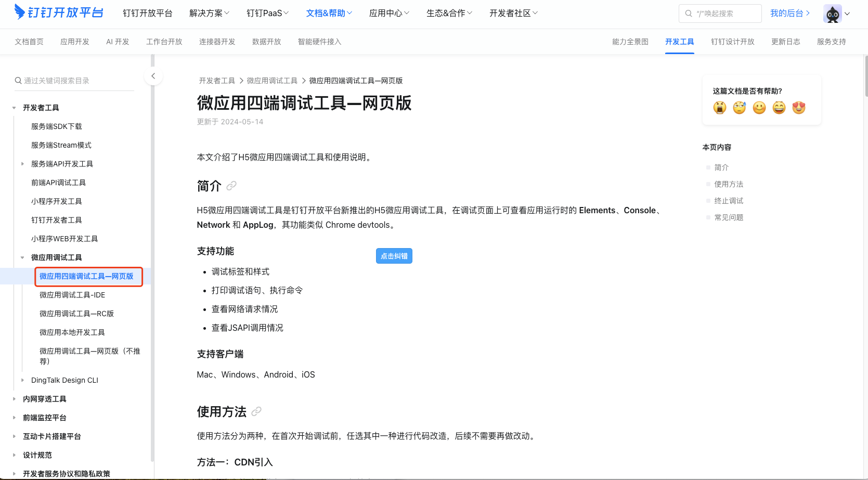Select 微应用四端调试工具—网页版 in sidebar

(86, 276)
